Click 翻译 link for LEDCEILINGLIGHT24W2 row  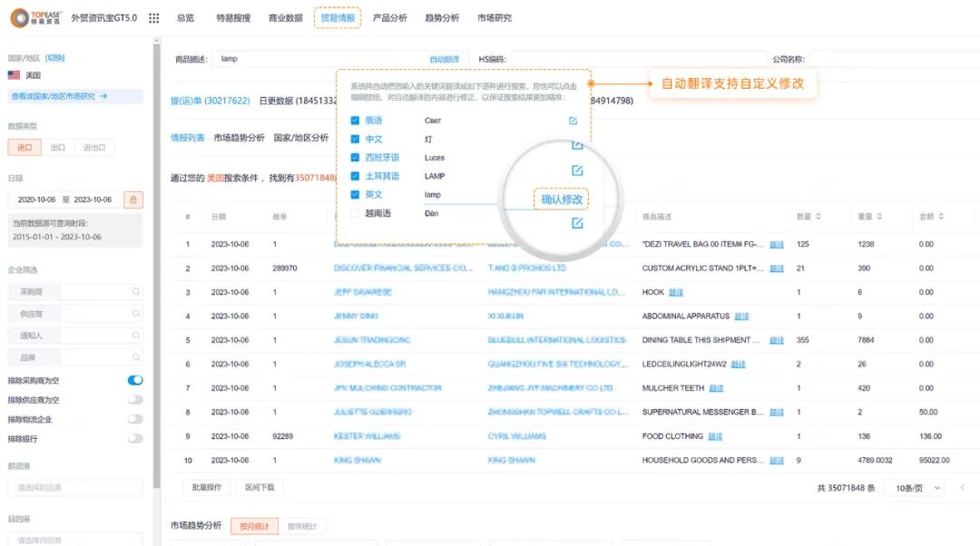(x=738, y=365)
